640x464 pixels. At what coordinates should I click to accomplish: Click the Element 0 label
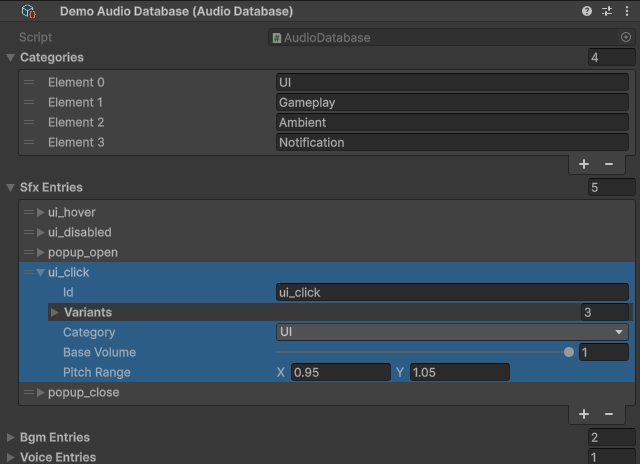76,82
